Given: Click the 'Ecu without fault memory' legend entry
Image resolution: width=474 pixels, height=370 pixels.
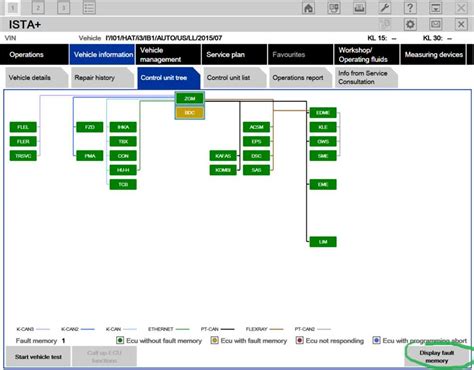Looking at the screenshot, I should click(x=159, y=341).
